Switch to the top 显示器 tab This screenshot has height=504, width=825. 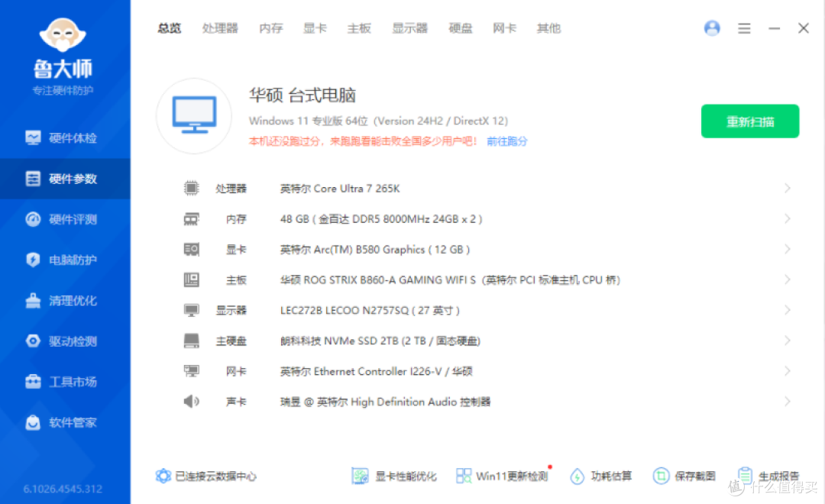(410, 28)
